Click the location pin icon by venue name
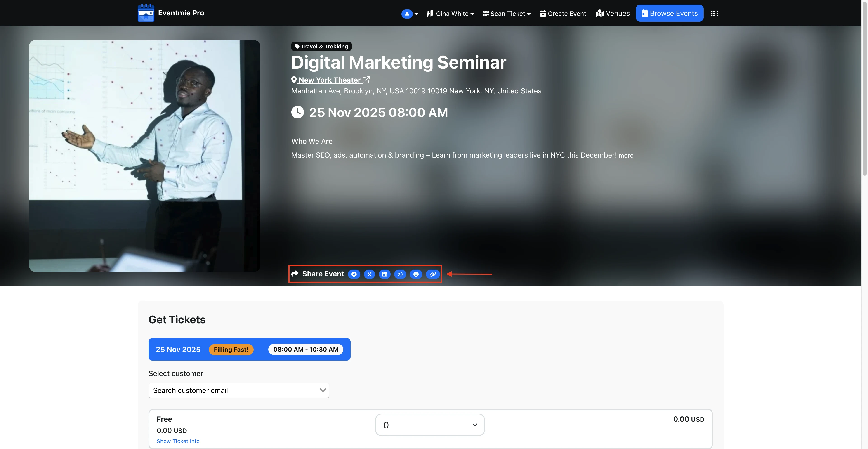868x449 pixels. pyautogui.click(x=294, y=80)
